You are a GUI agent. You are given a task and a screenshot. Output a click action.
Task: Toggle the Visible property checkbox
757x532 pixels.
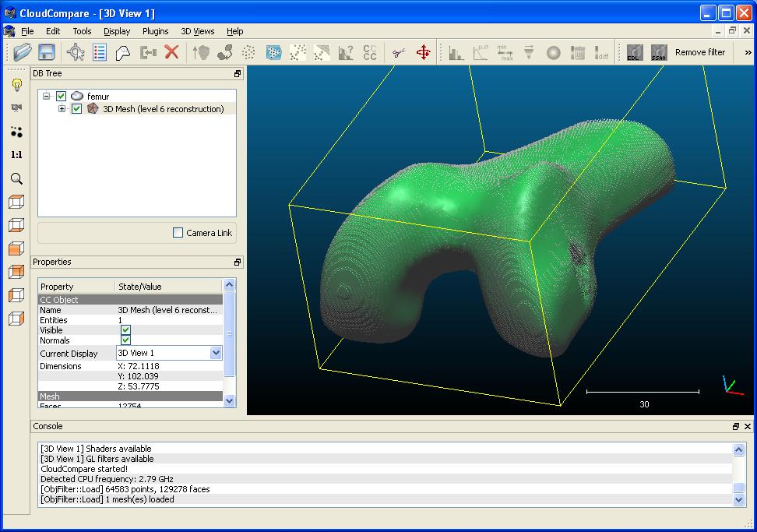(125, 329)
